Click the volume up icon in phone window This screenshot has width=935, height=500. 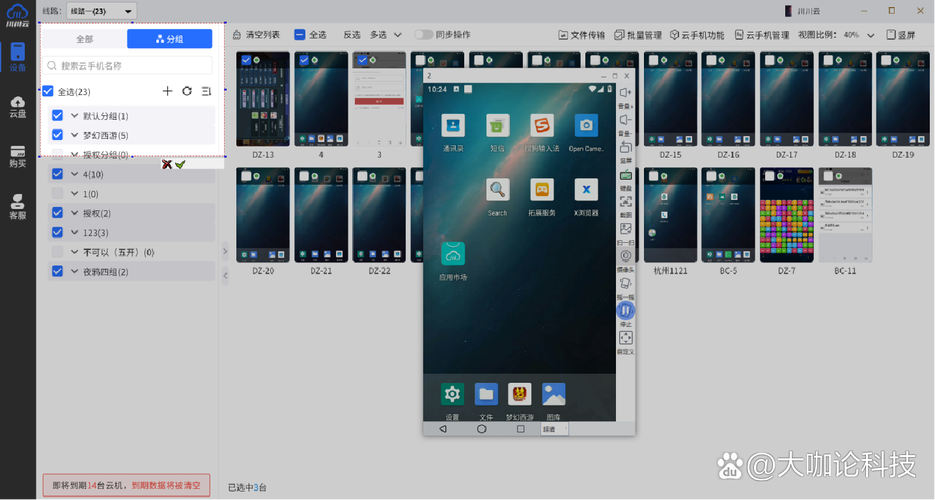[626, 93]
